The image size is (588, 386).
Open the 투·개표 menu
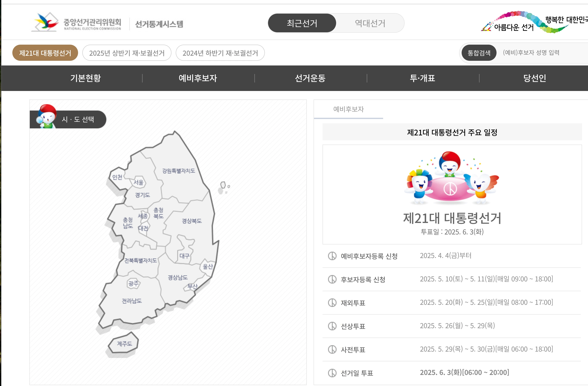[x=422, y=78]
